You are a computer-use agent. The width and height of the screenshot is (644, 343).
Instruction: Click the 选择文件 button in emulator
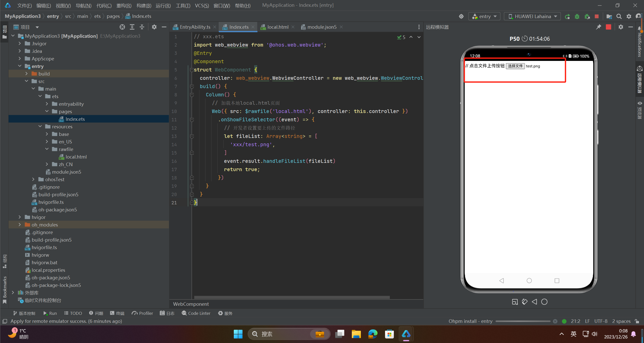click(515, 66)
